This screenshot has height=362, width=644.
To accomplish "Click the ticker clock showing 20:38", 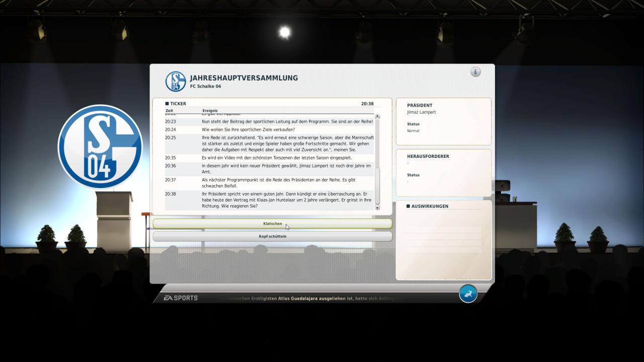I will [x=367, y=104].
